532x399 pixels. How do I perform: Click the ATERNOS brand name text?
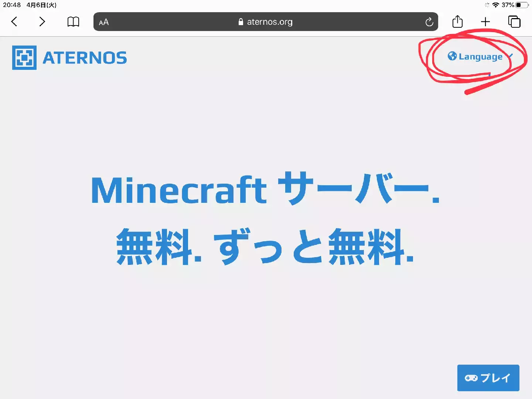[x=85, y=58]
